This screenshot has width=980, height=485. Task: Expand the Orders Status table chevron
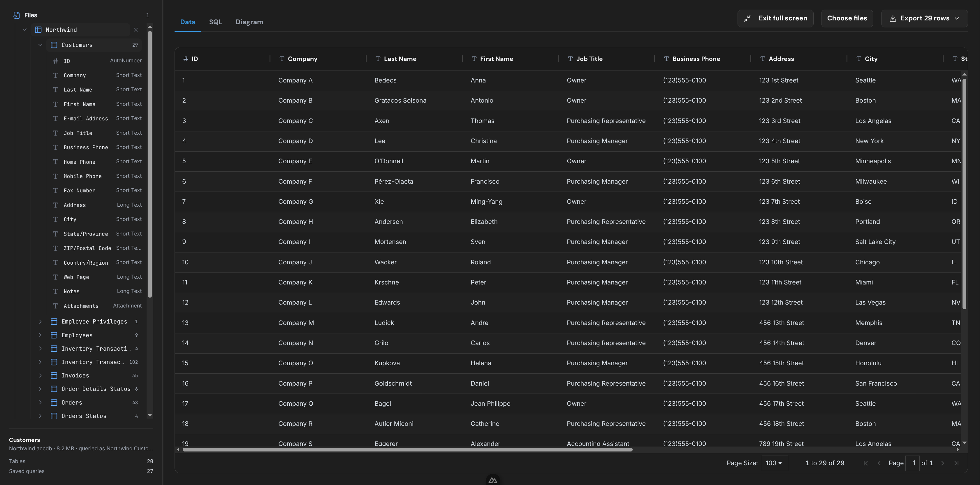pos(40,416)
